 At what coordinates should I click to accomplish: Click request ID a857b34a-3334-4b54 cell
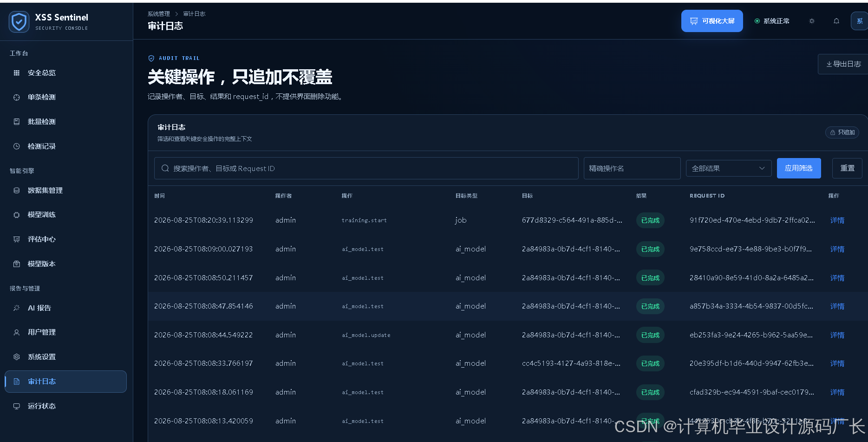click(751, 306)
